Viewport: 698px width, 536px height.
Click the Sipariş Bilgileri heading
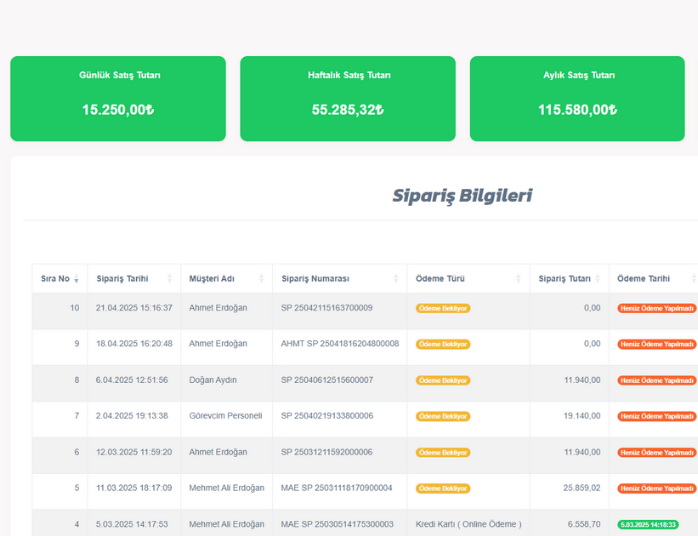point(462,196)
